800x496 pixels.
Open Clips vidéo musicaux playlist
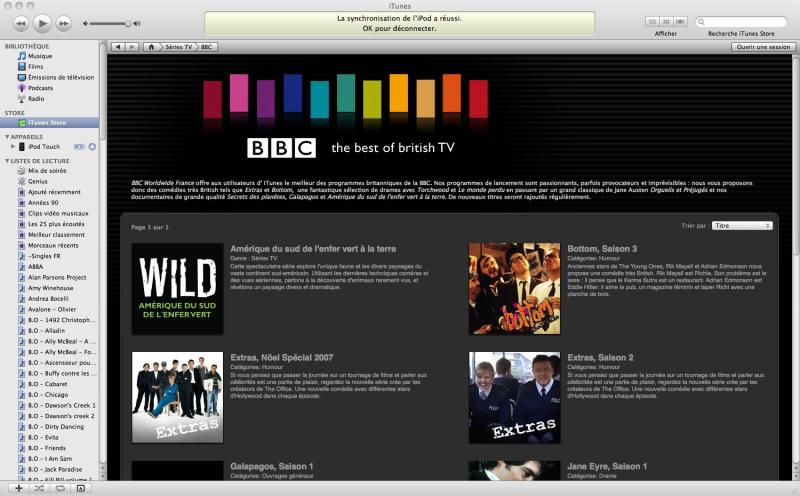point(58,213)
